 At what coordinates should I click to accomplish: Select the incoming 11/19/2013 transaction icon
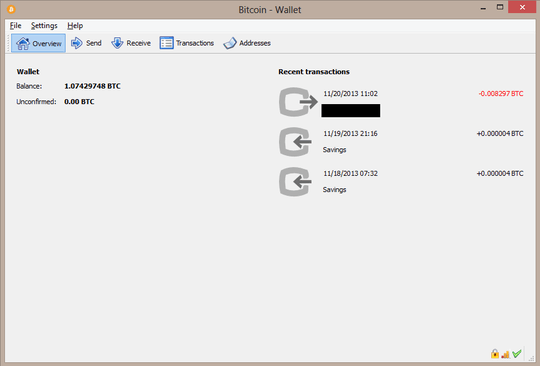295,142
